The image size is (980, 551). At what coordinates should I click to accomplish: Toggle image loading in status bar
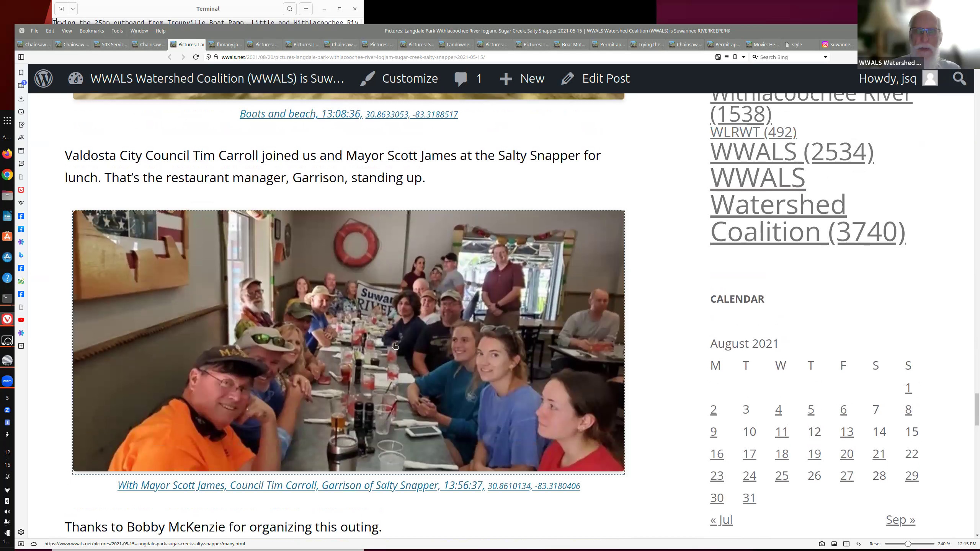(834, 544)
